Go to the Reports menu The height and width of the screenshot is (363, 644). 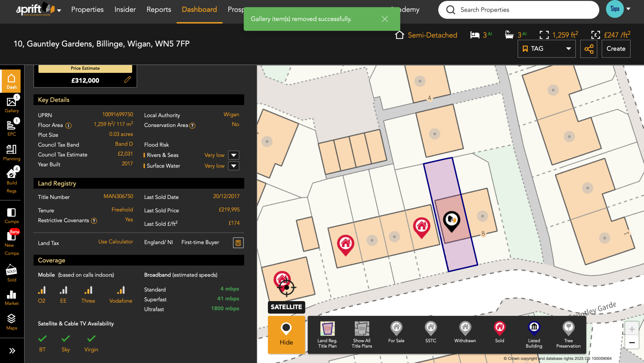pyautogui.click(x=159, y=9)
